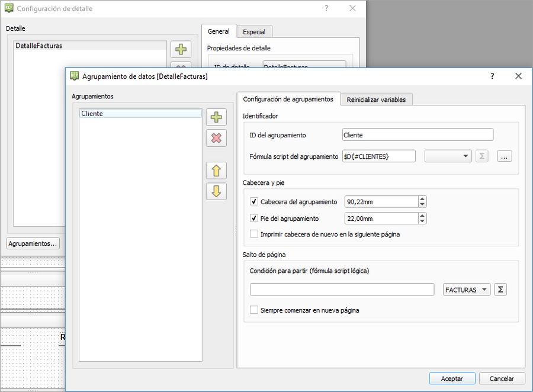Uncheck Cabecera del agrupamiento checkbox
The height and width of the screenshot is (392, 533).
pos(254,202)
